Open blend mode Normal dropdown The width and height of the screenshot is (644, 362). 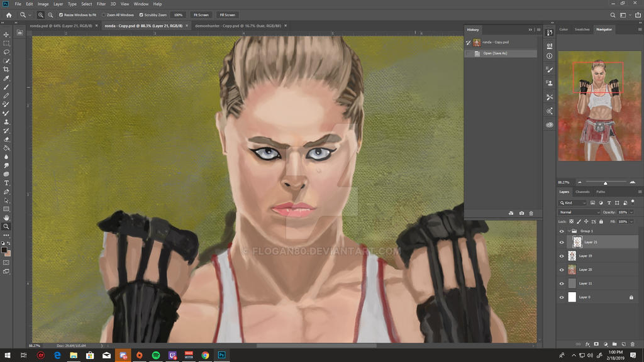[x=579, y=212]
